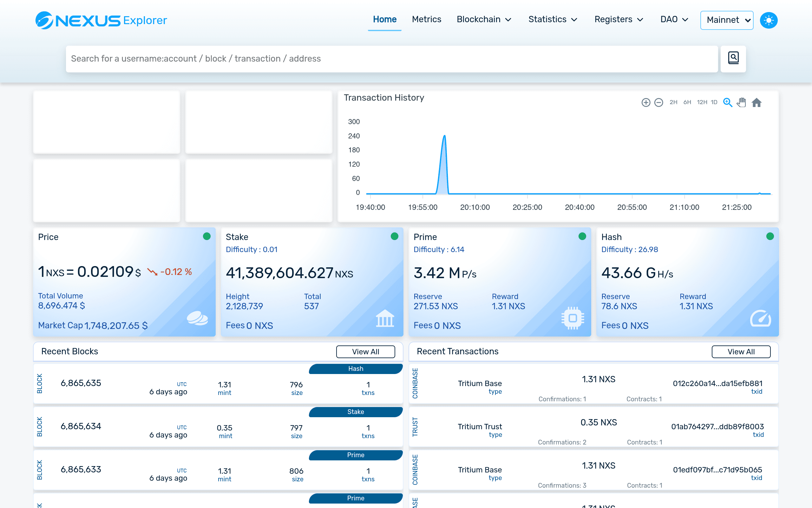Open transaction 01ab764297...ddb89f8003
Image resolution: width=812 pixels, height=508 pixels.
(717, 427)
